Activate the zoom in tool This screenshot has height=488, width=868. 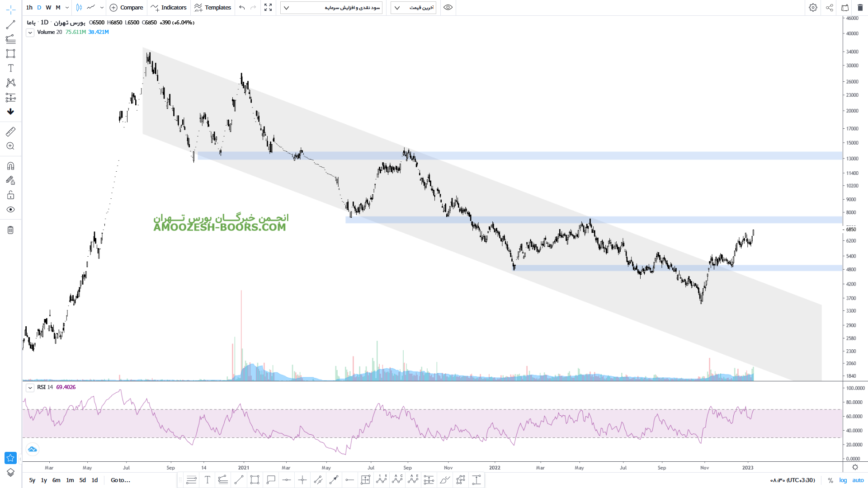click(x=10, y=146)
